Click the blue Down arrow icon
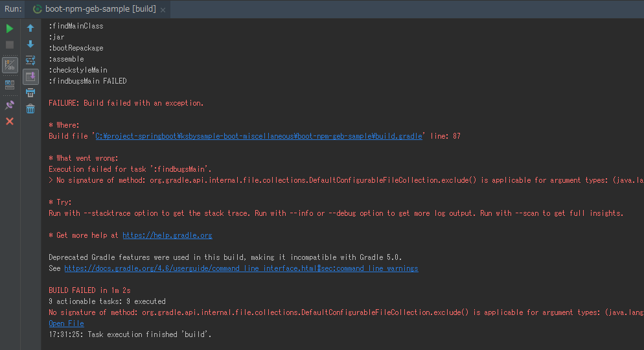 click(30, 44)
